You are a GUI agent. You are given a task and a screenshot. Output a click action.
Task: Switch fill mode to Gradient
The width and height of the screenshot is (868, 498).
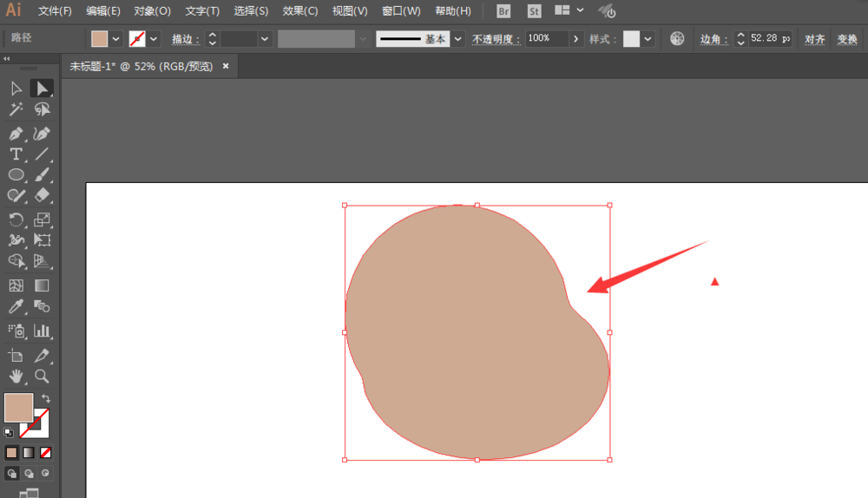point(29,452)
